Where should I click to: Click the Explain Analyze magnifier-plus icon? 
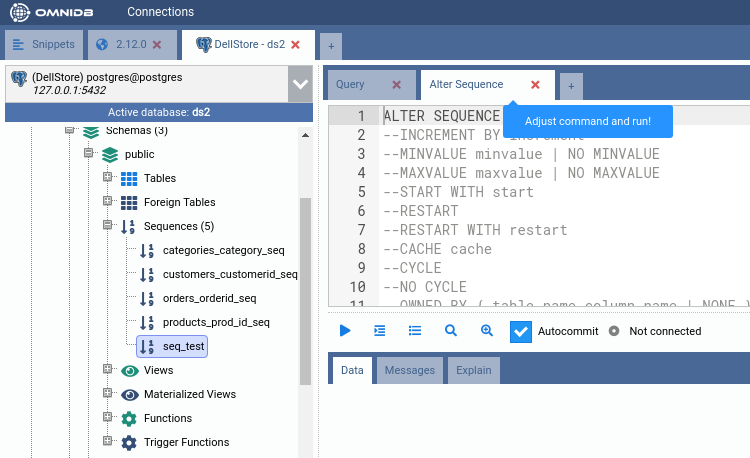[487, 331]
